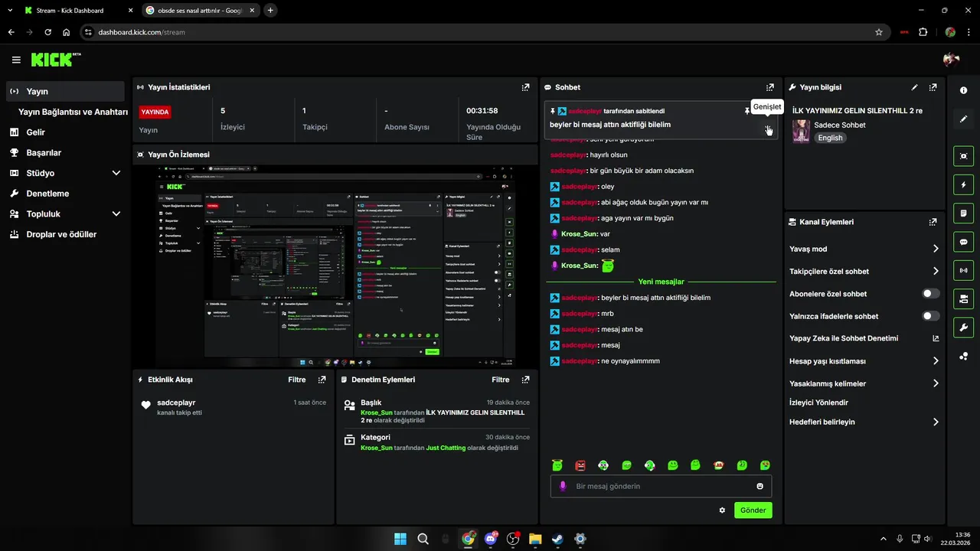This screenshot has width=980, height=551.
Task: Click the purple microphone badge in message box
Action: [563, 486]
